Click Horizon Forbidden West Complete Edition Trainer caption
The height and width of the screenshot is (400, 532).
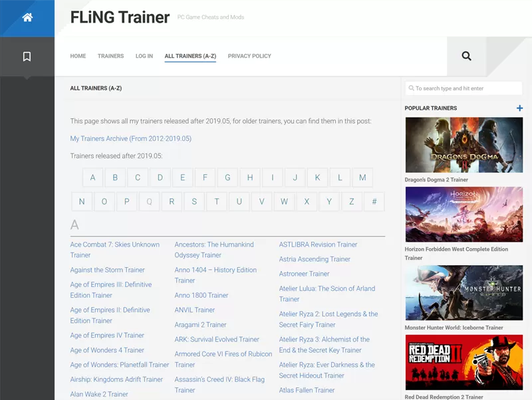(x=456, y=254)
